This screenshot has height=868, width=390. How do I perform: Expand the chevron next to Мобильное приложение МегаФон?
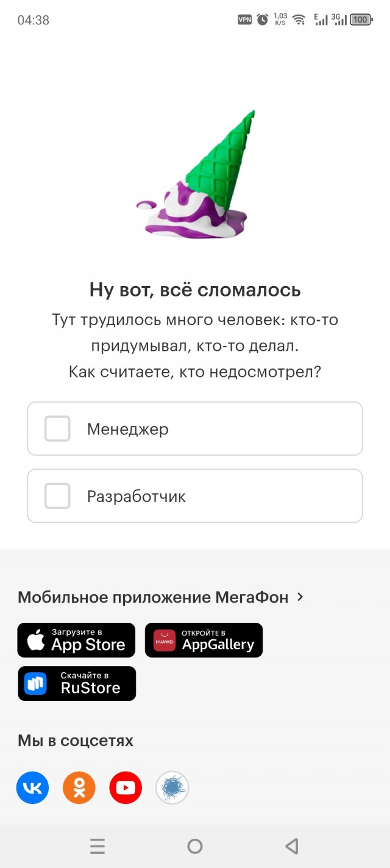(299, 597)
